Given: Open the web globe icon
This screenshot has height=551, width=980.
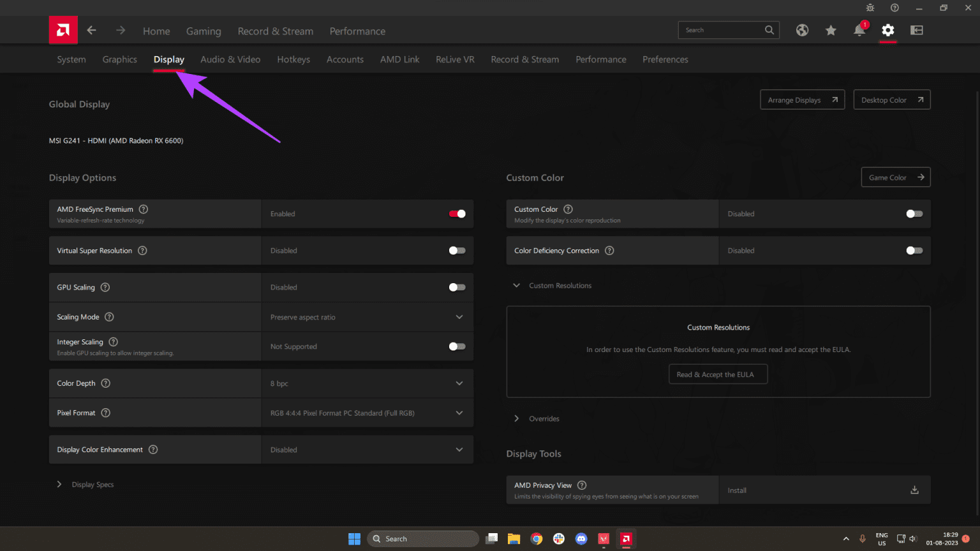Looking at the screenshot, I should pyautogui.click(x=802, y=30).
